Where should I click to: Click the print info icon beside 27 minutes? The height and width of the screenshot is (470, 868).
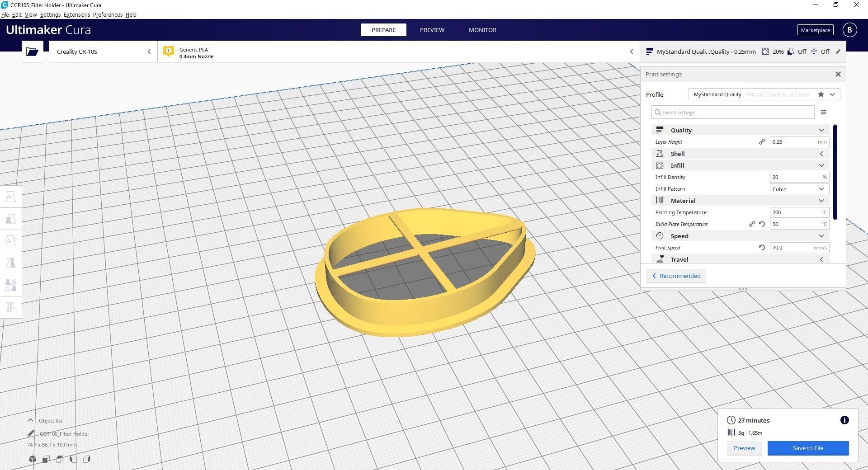click(844, 420)
